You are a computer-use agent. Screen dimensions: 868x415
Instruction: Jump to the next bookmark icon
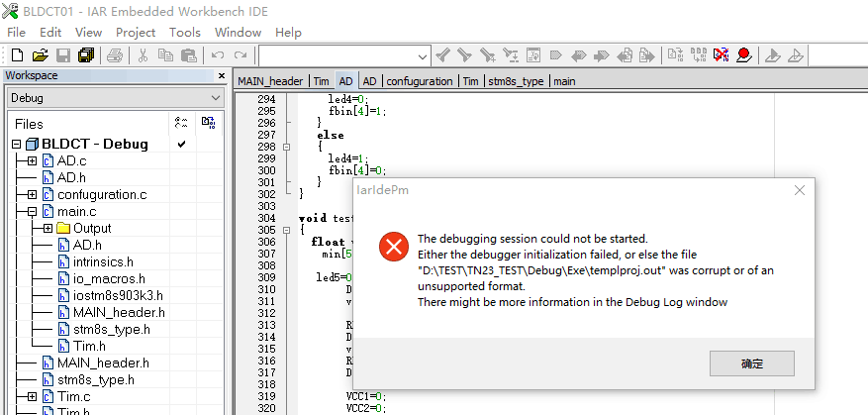pos(601,55)
